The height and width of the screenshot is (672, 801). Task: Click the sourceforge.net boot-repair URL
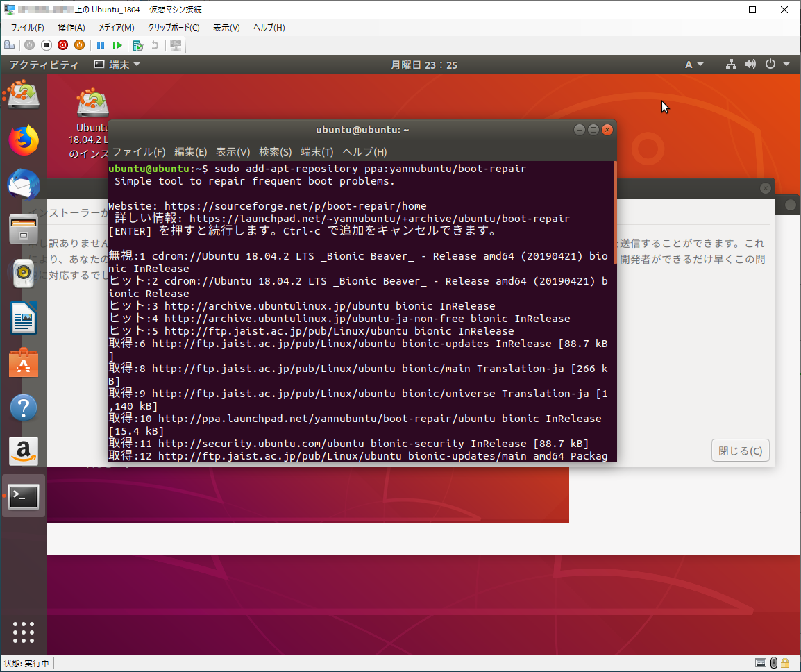click(295, 206)
